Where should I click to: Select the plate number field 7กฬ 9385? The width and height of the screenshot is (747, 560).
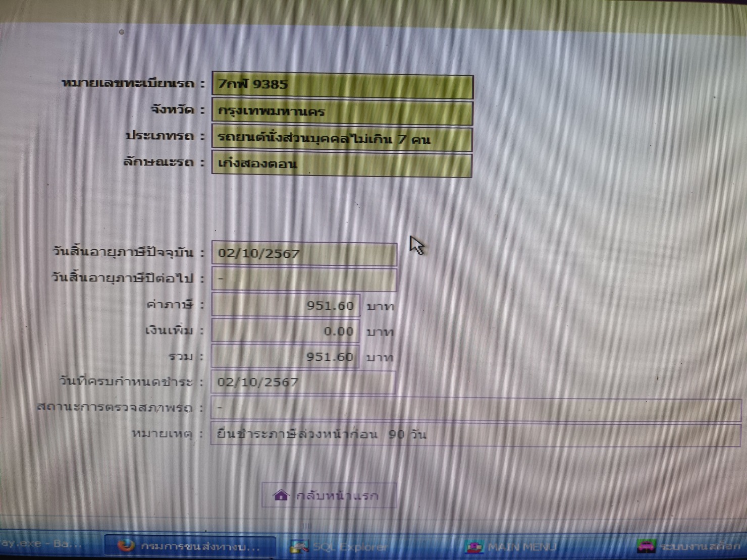pyautogui.click(x=342, y=85)
